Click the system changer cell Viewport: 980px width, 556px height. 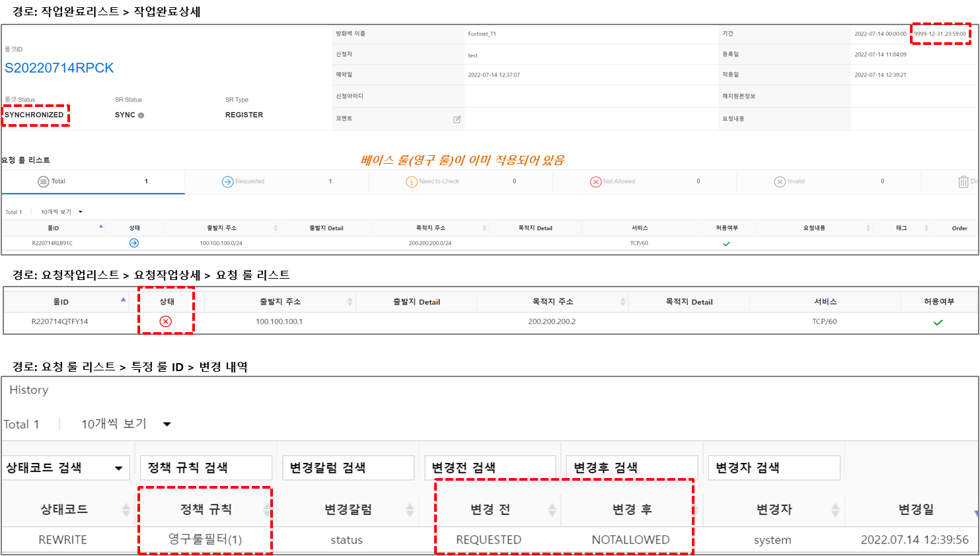[x=773, y=540]
